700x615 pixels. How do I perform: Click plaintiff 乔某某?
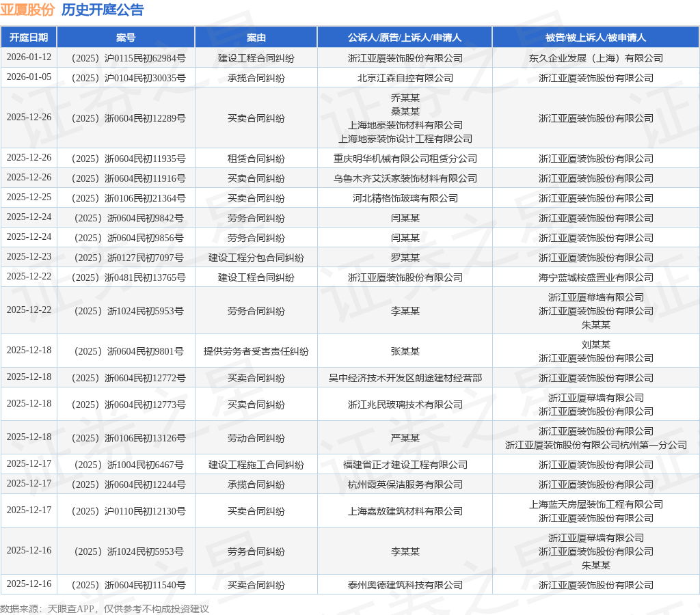[x=405, y=98]
